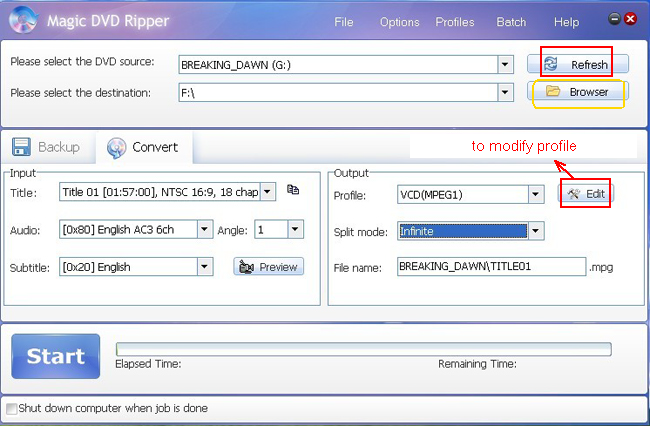This screenshot has height=426, width=650.
Task: Expand the destination path dropdown
Action: click(505, 92)
